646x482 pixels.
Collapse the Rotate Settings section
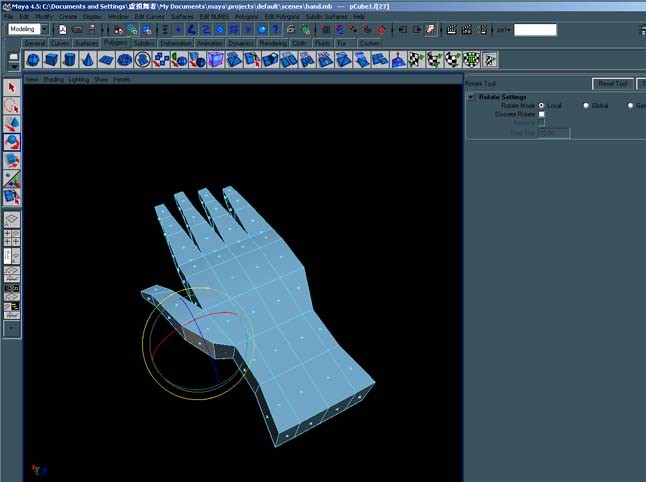coord(471,97)
